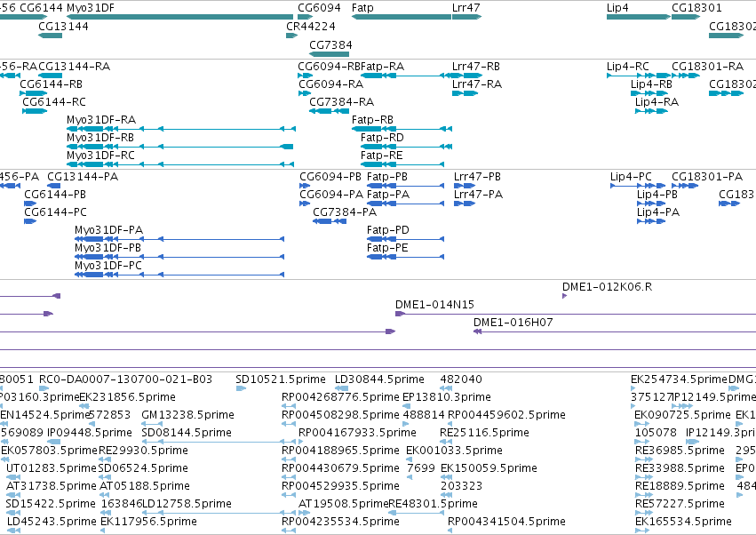Click EST EK254734.5prime
Image resolution: width=756 pixels, height=535 pixels.
click(633, 388)
